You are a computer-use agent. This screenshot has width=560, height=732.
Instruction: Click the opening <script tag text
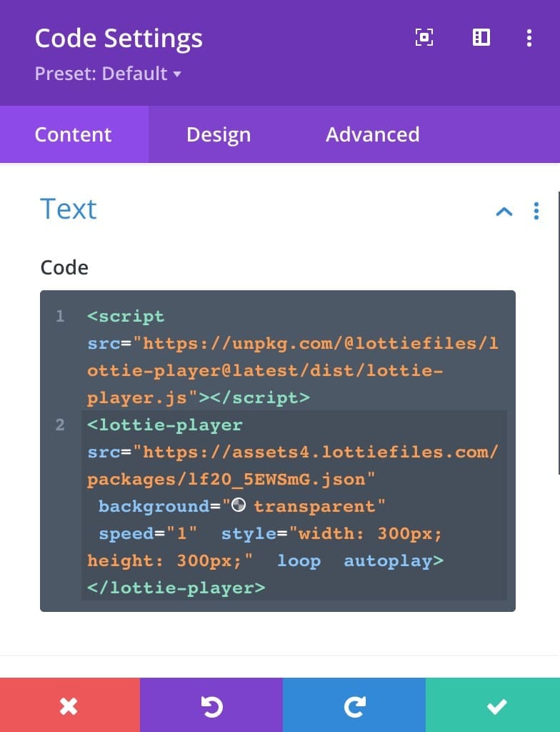click(126, 317)
